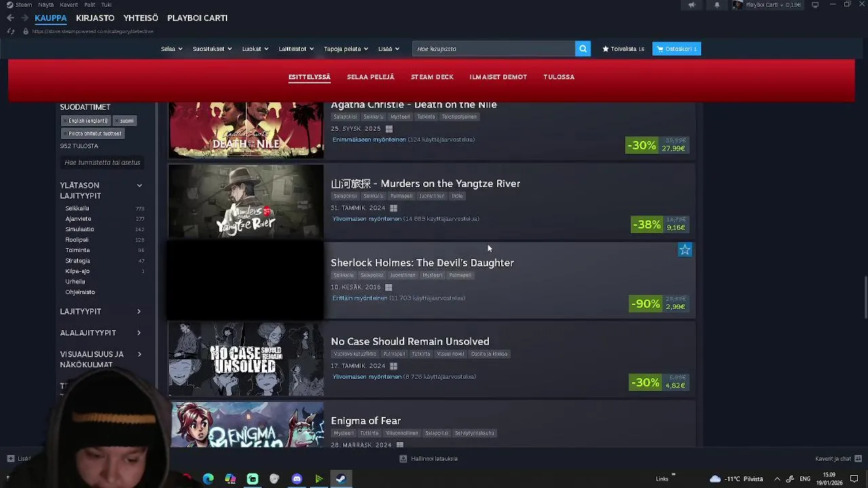Toggle the Seikkailu genre filter
The image size is (868, 488).
coord(77,209)
